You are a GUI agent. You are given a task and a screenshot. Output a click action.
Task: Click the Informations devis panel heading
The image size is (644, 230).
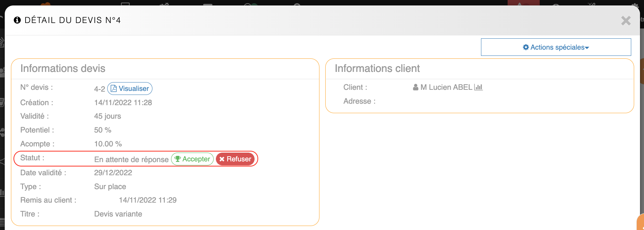click(63, 68)
